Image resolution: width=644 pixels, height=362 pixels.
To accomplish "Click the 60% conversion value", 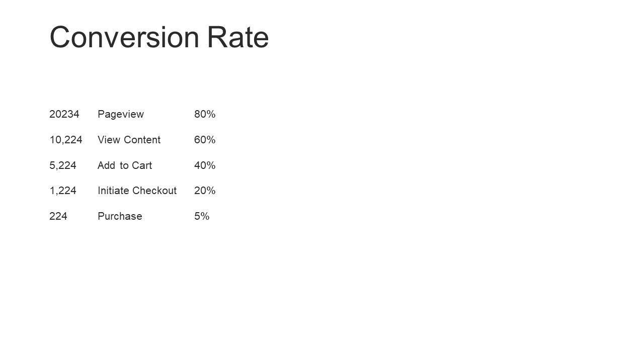I will pyautogui.click(x=205, y=140).
